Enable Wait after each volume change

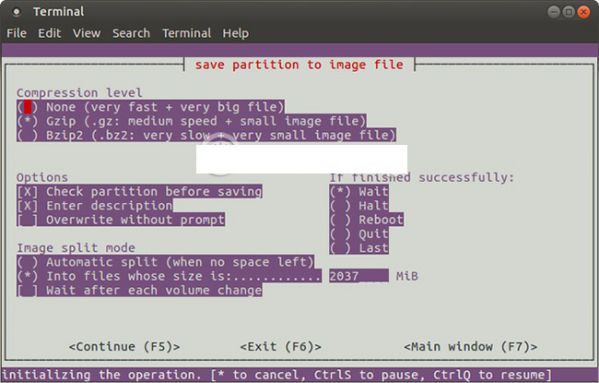(139, 290)
